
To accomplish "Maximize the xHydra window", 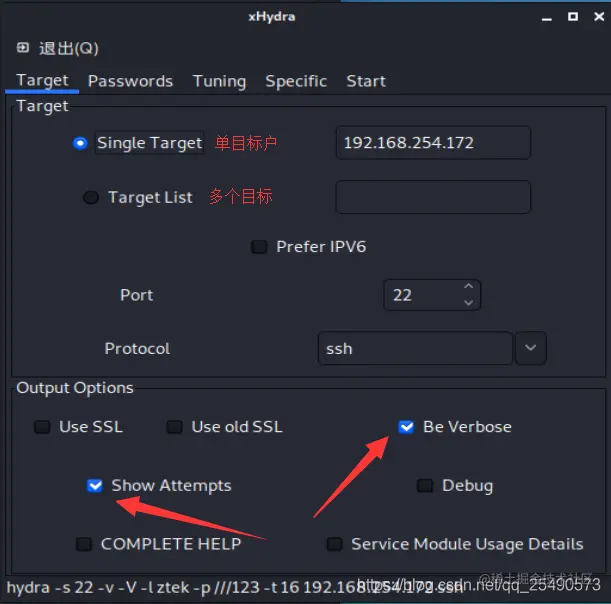I will click(x=573, y=16).
